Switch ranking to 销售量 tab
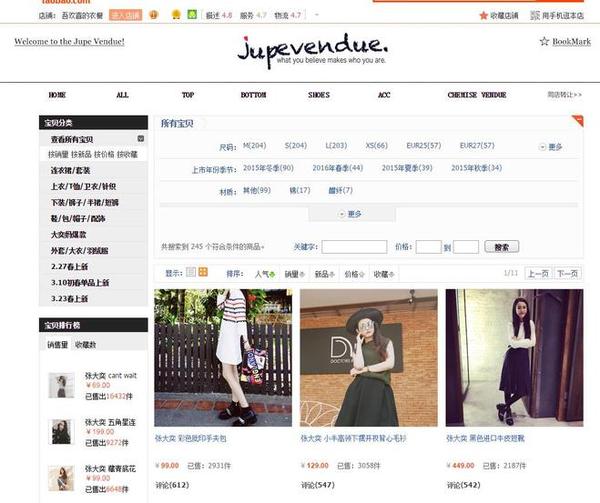The width and height of the screenshot is (600, 503). (57, 345)
